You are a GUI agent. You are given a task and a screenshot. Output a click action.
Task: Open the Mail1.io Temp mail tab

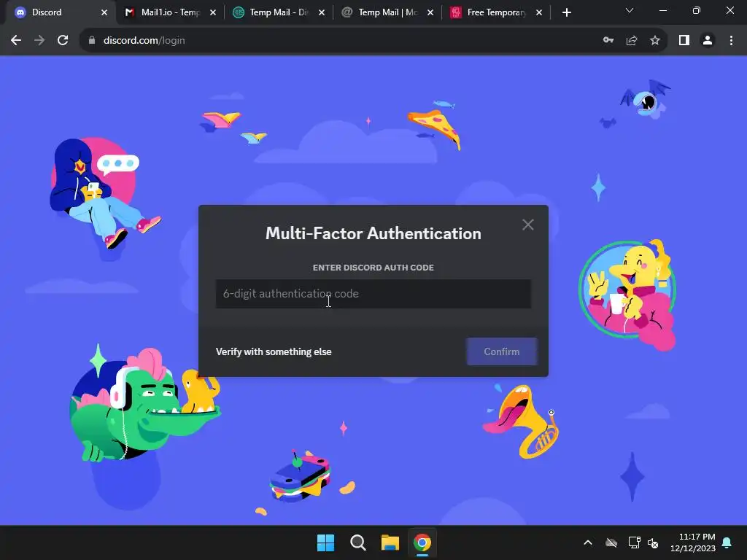pyautogui.click(x=170, y=12)
